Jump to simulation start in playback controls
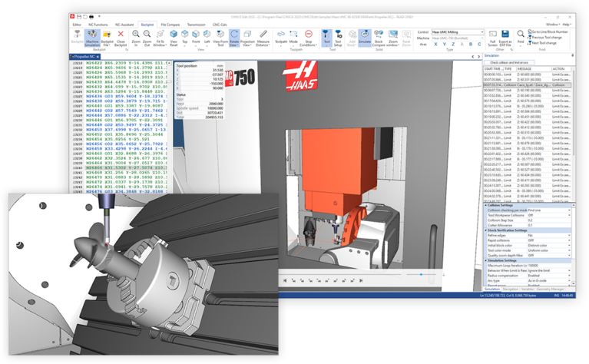 point(286,281)
